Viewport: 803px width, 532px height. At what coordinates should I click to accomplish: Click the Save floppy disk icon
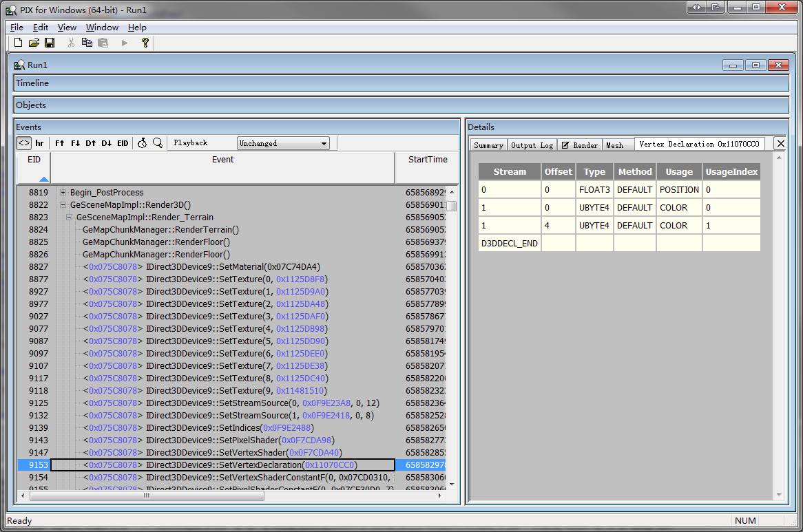[x=50, y=43]
